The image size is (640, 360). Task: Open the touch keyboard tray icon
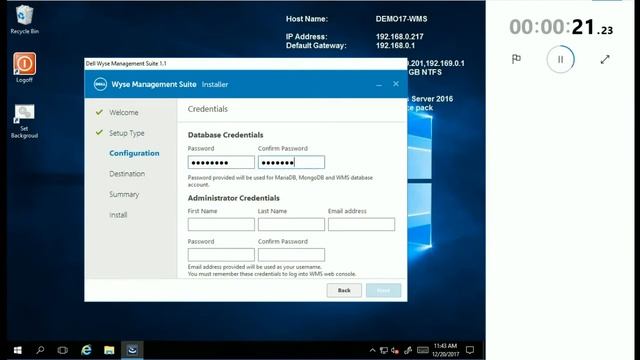pyautogui.click(x=423, y=350)
